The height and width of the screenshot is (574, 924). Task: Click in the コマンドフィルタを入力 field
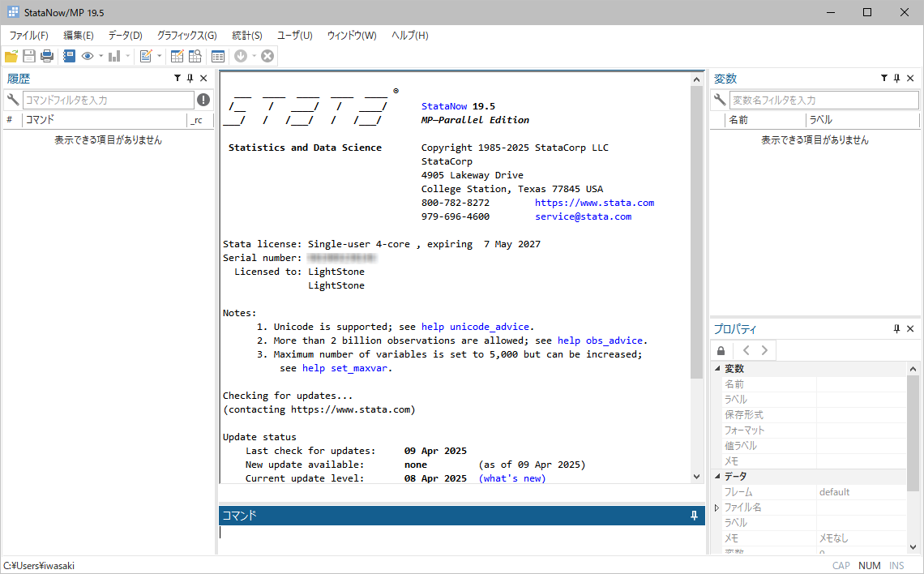(x=109, y=101)
